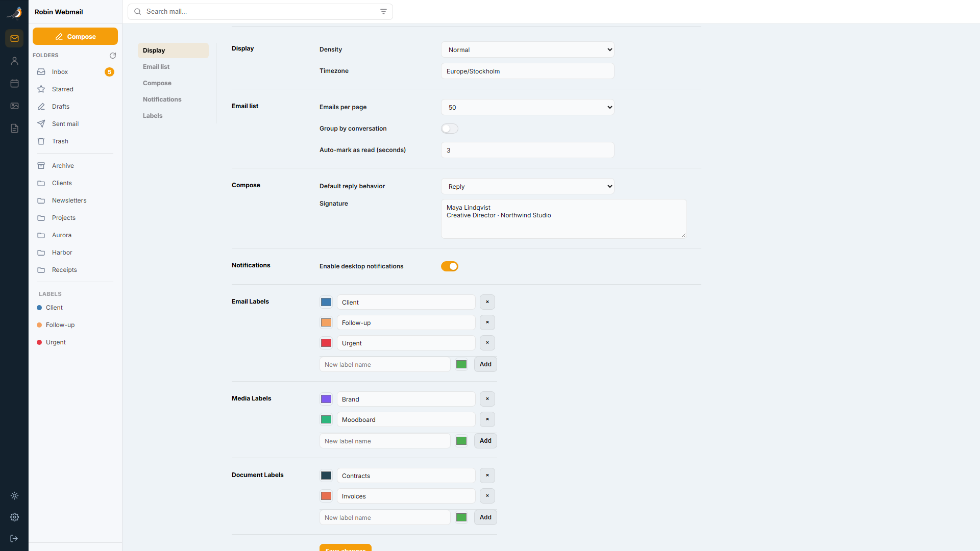Select the Display settings tab
This screenshot has width=980, height=551.
coord(173,51)
